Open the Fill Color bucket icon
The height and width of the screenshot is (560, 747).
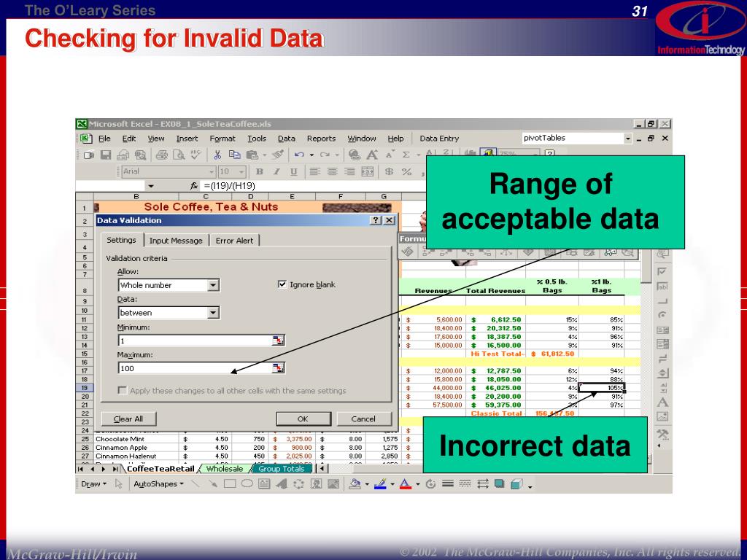355,484
